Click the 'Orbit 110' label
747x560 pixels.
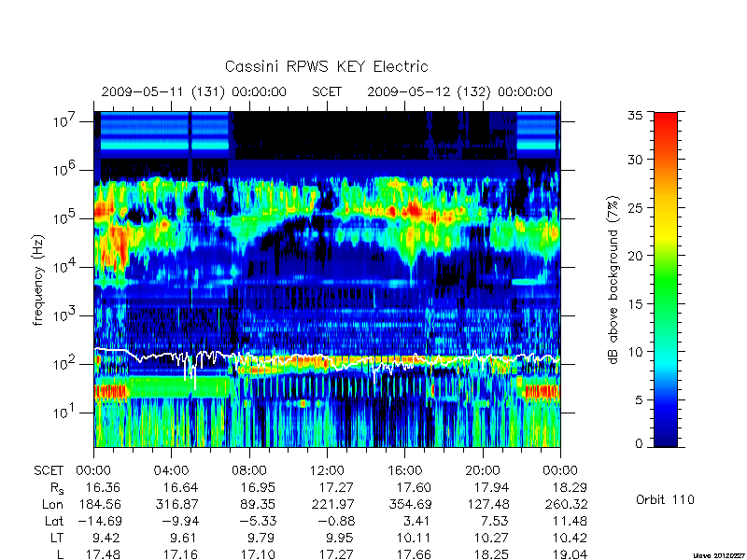[665, 499]
